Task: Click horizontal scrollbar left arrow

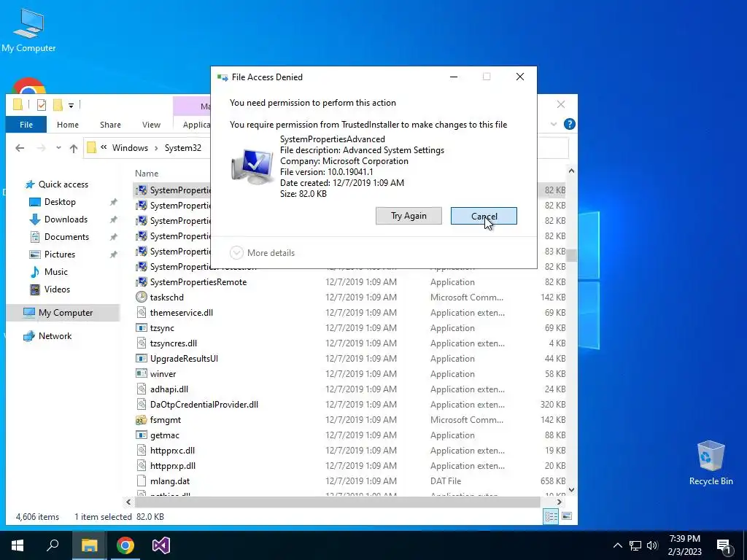Action: [128, 502]
